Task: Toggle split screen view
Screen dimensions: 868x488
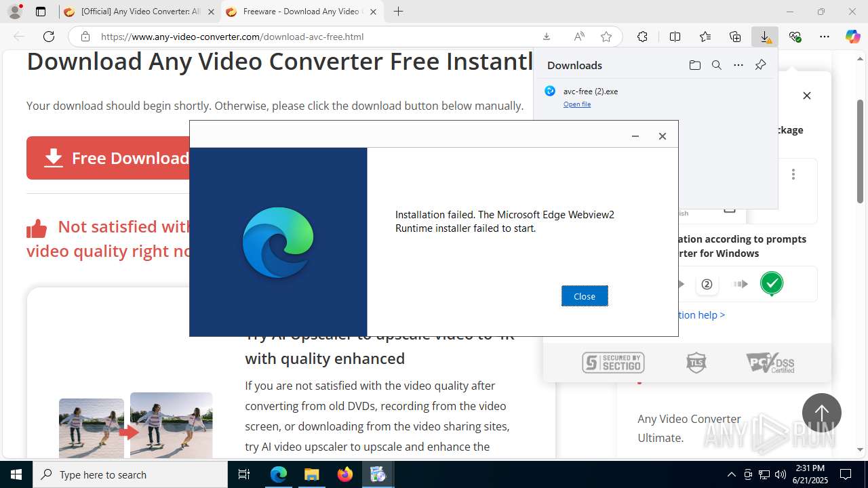Action: 675,37
